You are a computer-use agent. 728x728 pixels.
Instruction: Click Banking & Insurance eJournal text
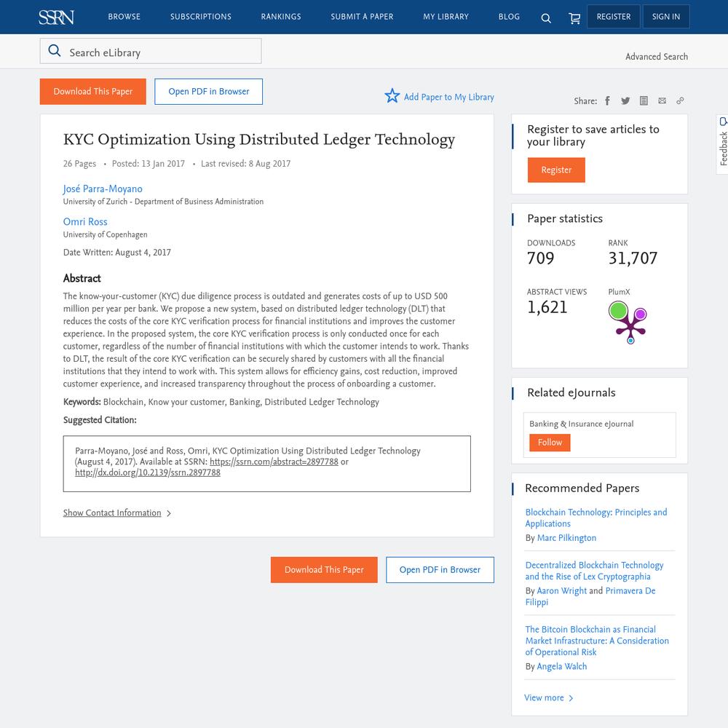coord(581,424)
